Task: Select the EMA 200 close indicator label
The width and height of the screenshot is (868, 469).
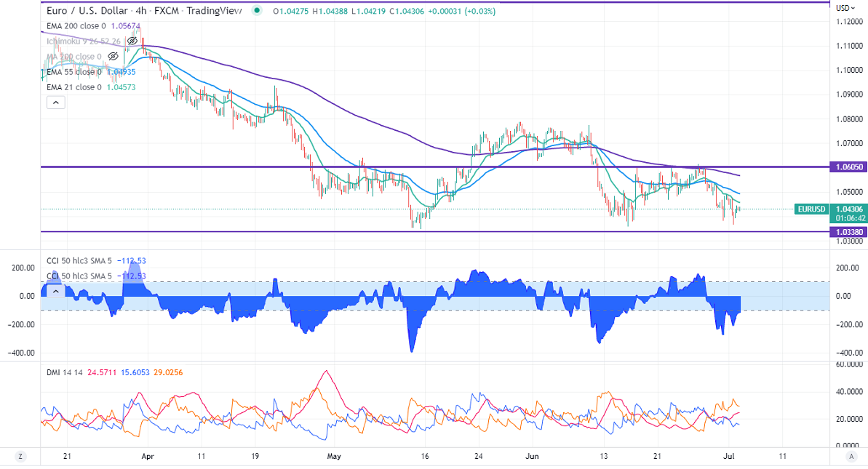Action: [x=74, y=26]
